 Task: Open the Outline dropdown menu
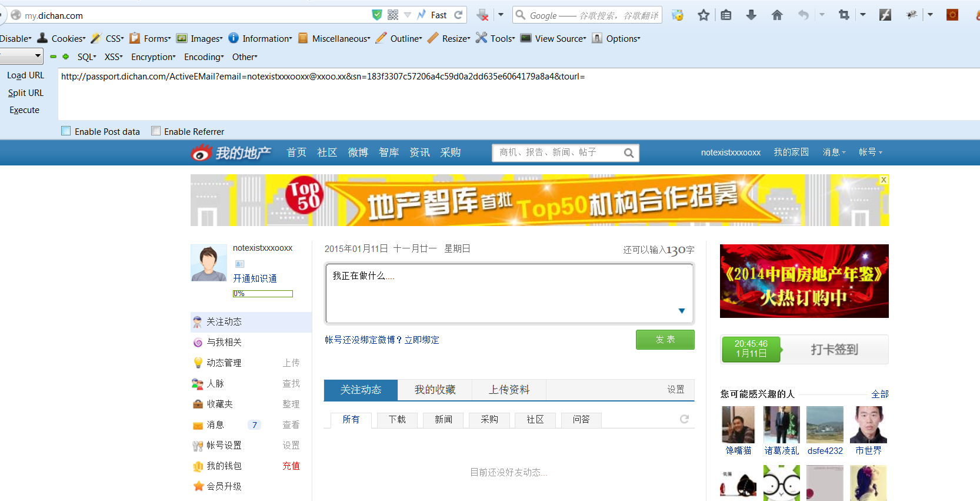coord(399,38)
